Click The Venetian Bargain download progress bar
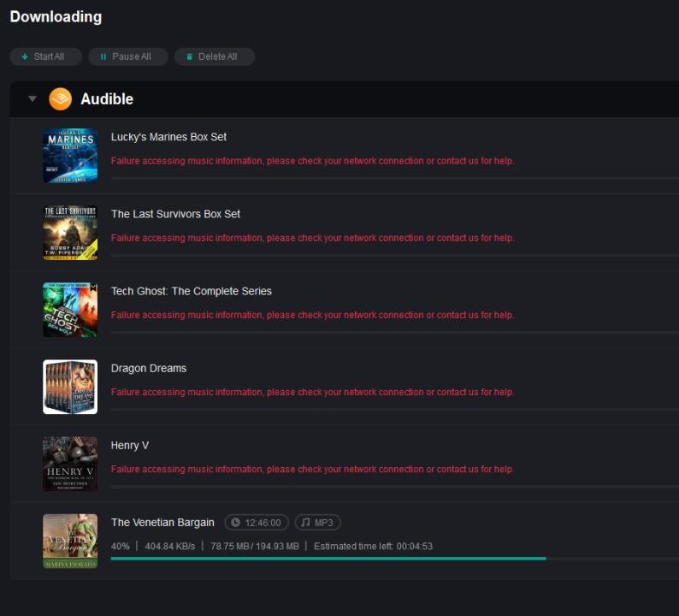Viewport: 679px width, 616px height. click(x=395, y=559)
